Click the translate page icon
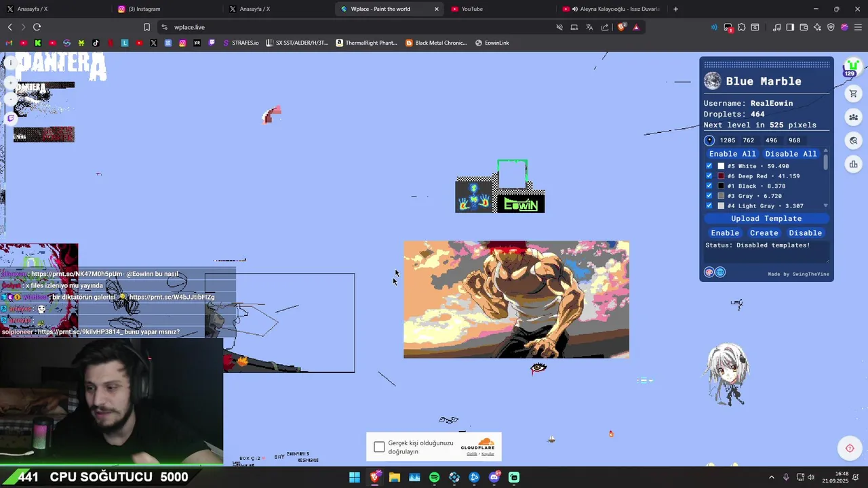Viewport: 868px width, 488px height. click(589, 27)
